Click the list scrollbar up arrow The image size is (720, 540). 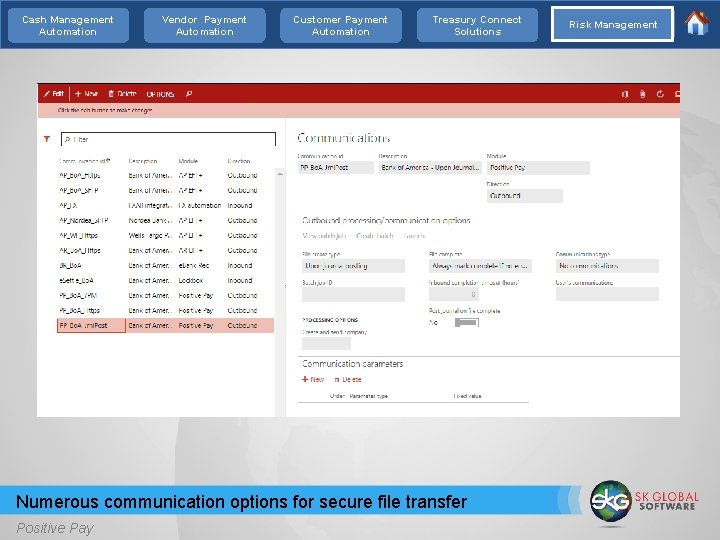[280, 174]
